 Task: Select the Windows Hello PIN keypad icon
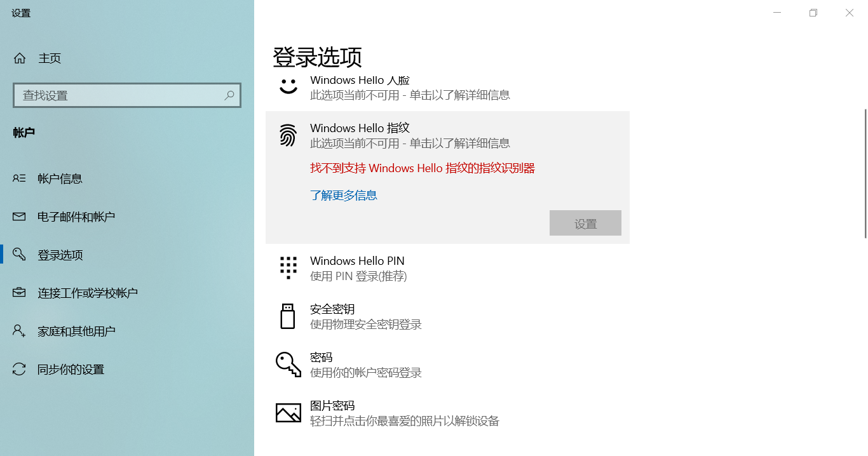coord(288,268)
